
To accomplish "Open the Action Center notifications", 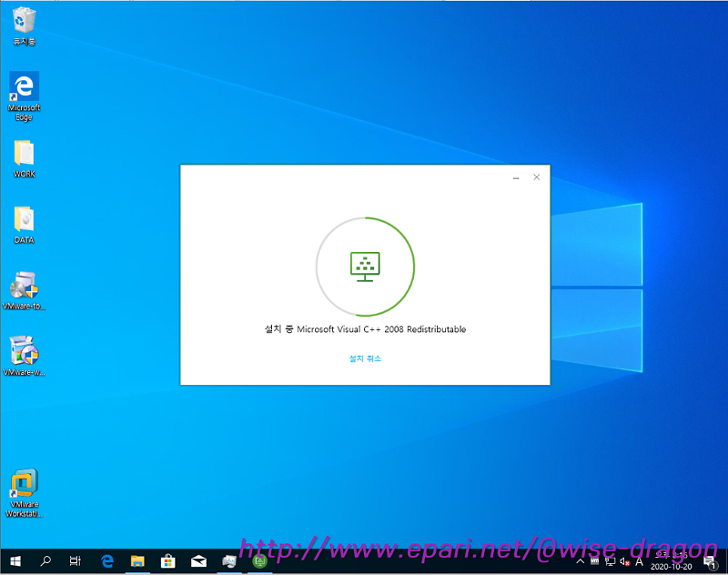I will pyautogui.click(x=710, y=562).
